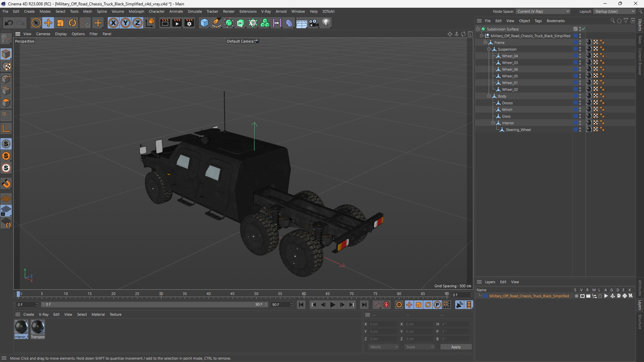Click the X position input field
Image resolution: width=644 pixels, height=362 pixels.
pos(384,324)
